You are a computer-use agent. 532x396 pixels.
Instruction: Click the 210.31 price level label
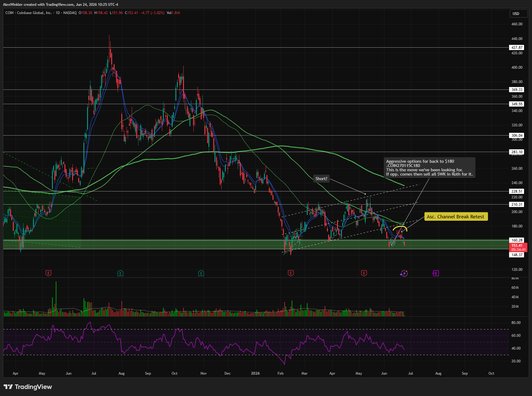[x=517, y=205]
